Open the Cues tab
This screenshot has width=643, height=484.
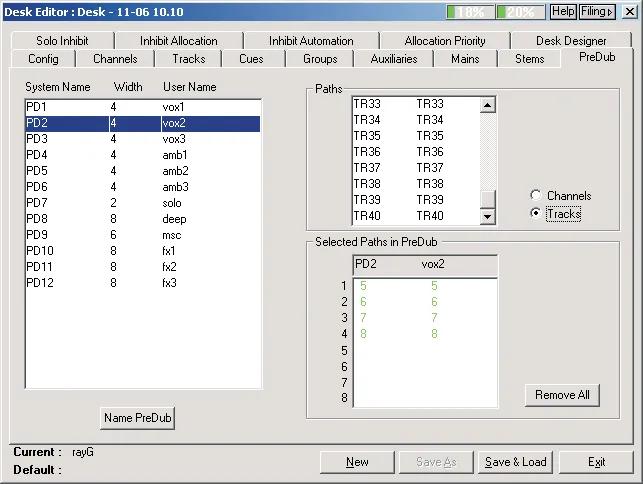click(x=251, y=59)
